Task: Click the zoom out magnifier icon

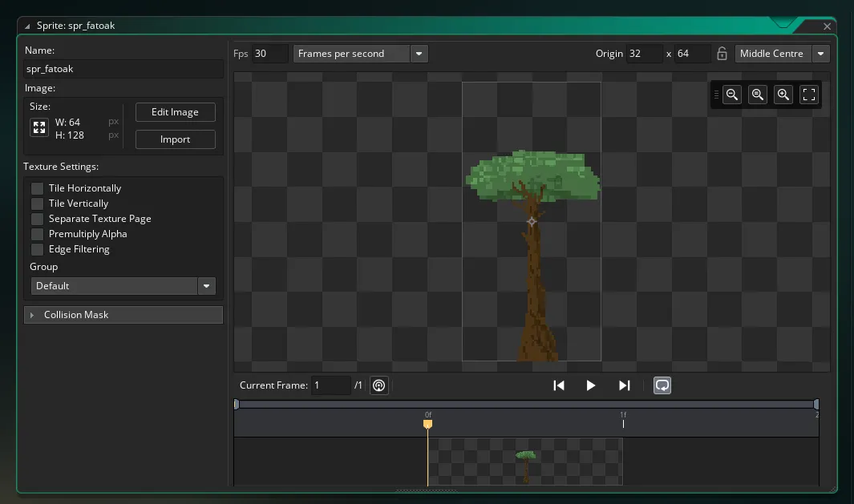Action: (732, 95)
